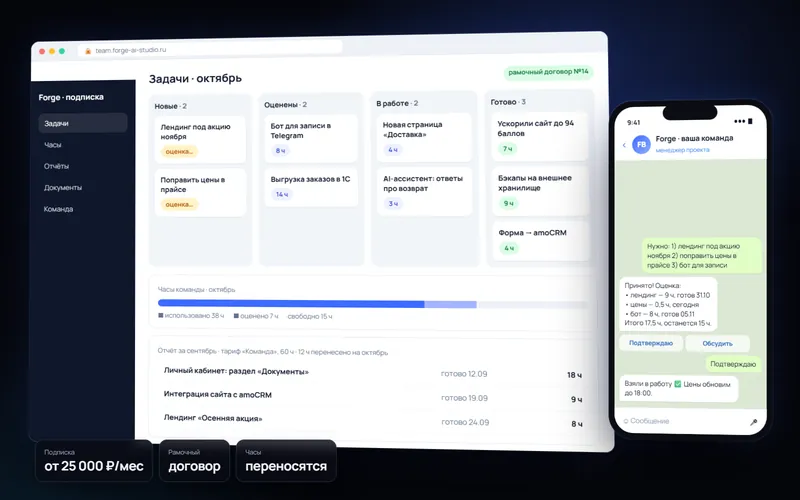The image size is (800, 500).
Task: Click the Новые · 2 column header
Action: pos(170,106)
